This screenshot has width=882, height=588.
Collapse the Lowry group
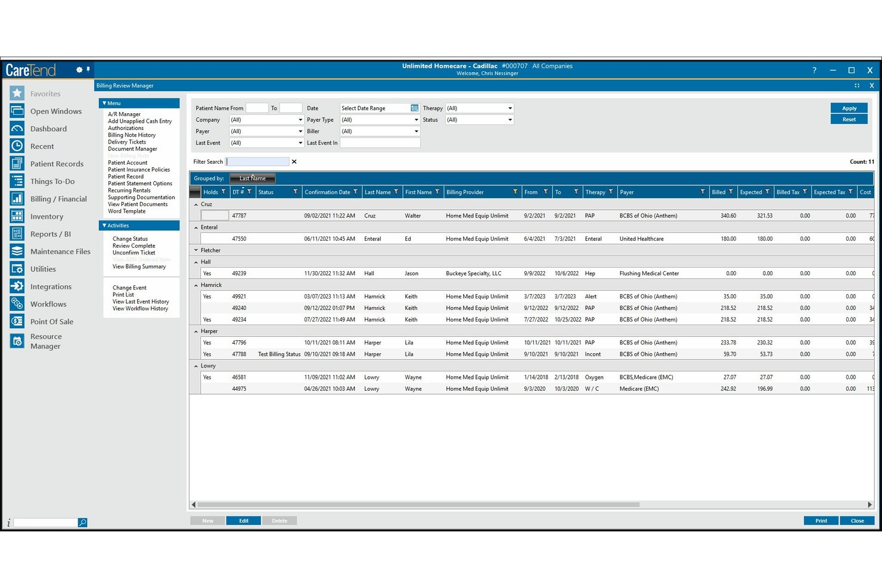196,366
